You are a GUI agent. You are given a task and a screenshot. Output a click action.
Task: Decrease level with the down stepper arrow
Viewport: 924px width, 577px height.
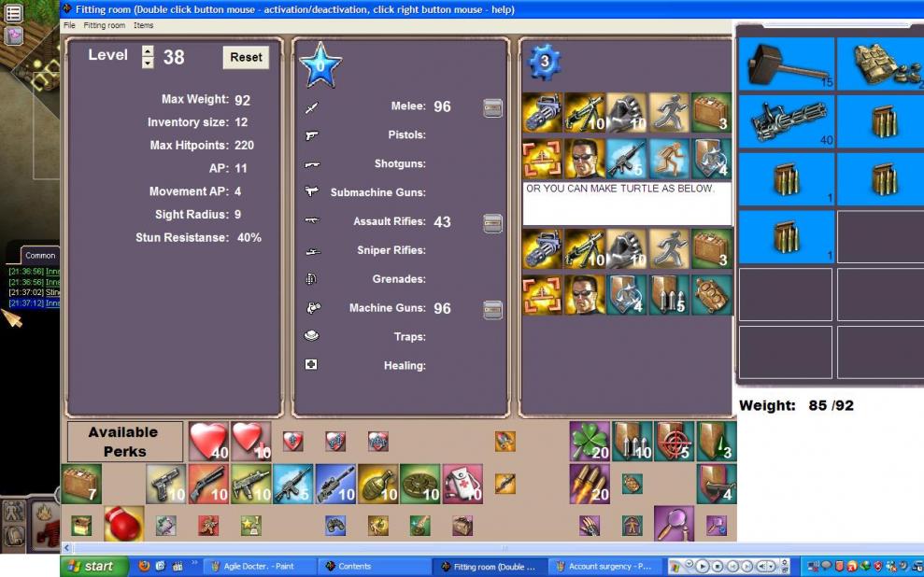click(148, 63)
